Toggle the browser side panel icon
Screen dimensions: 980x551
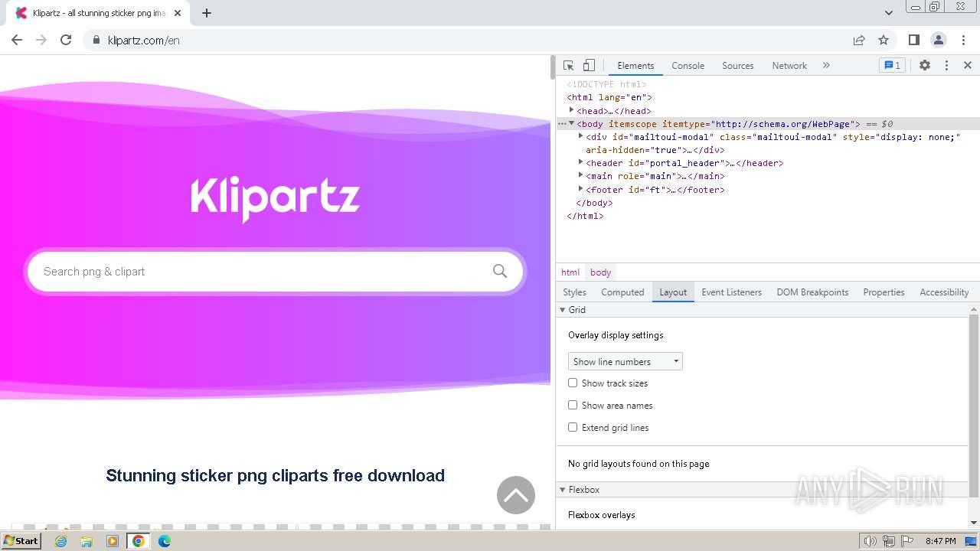914,40
